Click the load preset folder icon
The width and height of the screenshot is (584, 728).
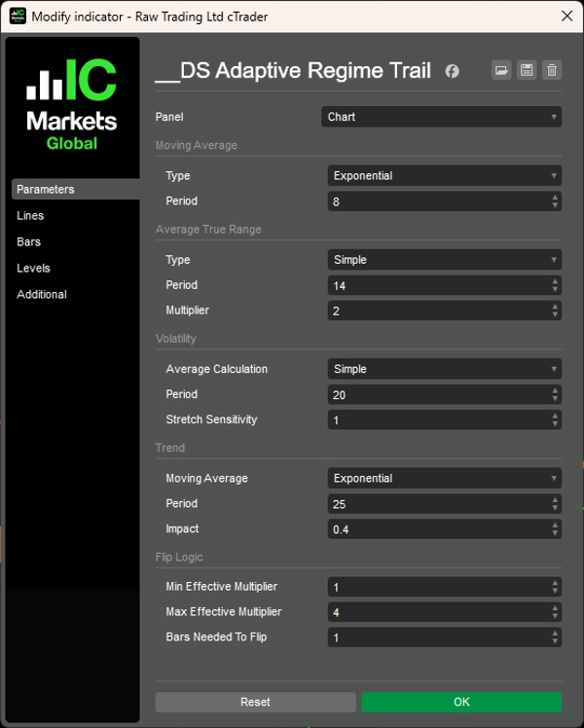point(501,71)
